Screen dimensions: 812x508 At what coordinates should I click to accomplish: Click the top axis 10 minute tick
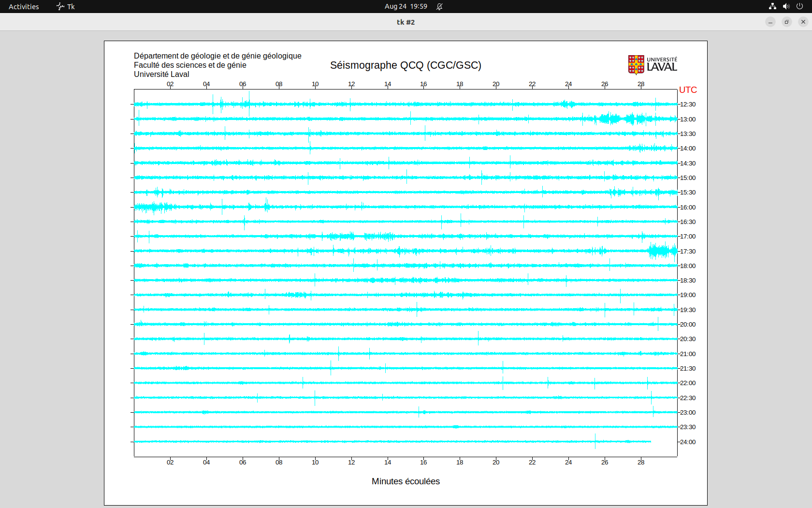[x=315, y=84]
